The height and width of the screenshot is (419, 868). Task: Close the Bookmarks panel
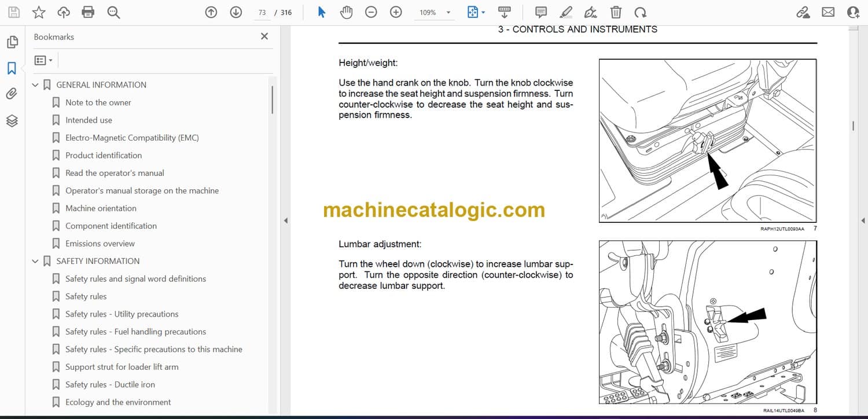[264, 36]
